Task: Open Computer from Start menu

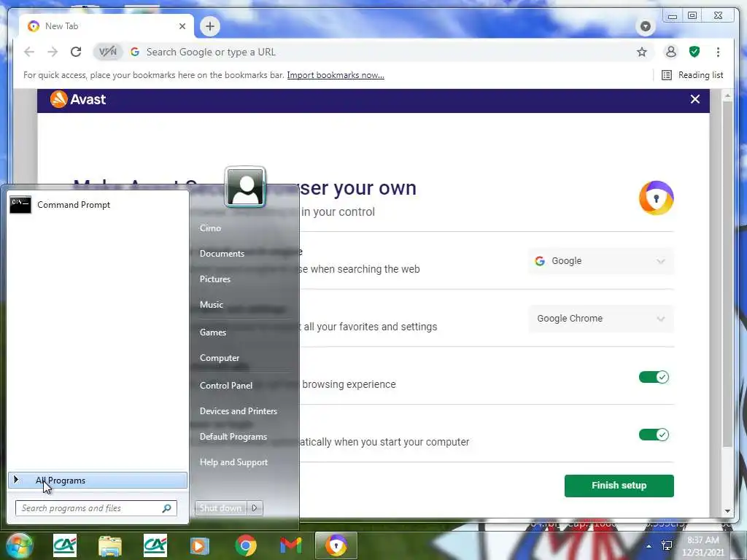Action: click(x=219, y=358)
